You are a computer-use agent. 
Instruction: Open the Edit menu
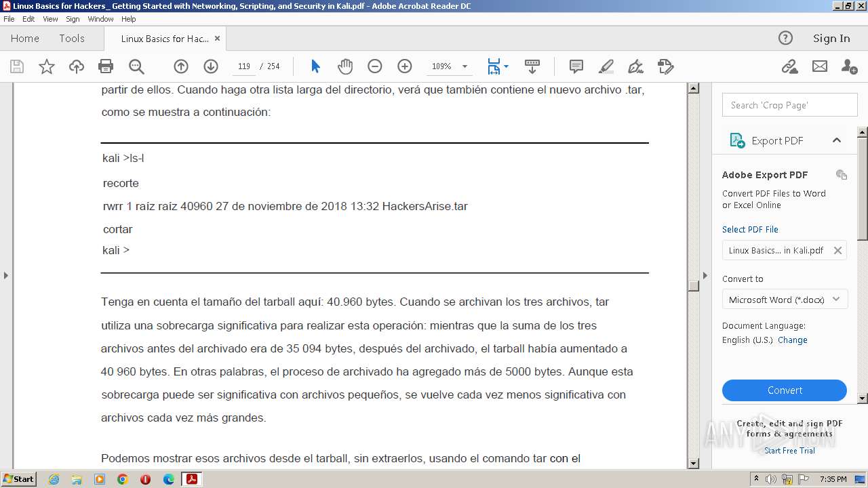tap(28, 19)
